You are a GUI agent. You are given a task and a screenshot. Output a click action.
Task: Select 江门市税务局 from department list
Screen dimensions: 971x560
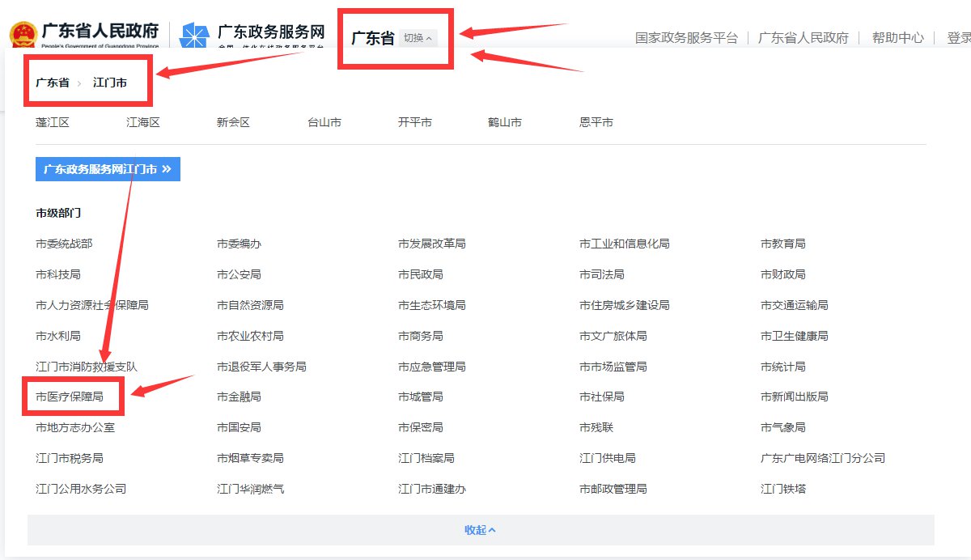[70, 458]
